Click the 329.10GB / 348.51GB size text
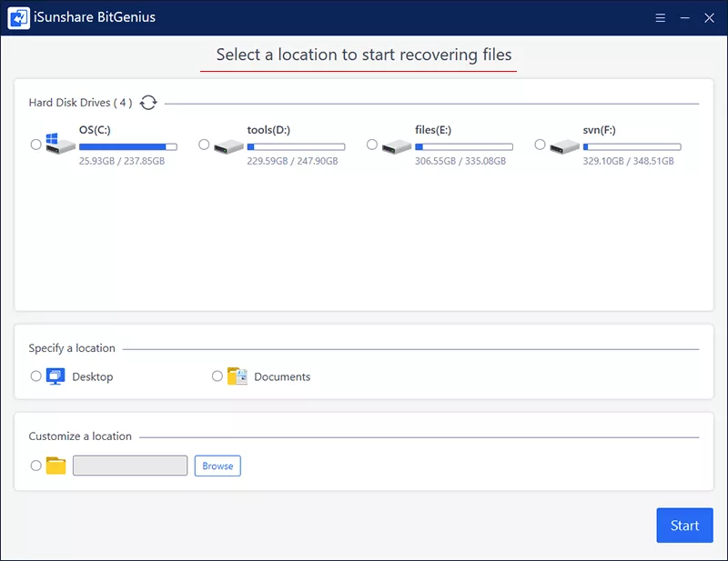728x561 pixels. point(629,161)
